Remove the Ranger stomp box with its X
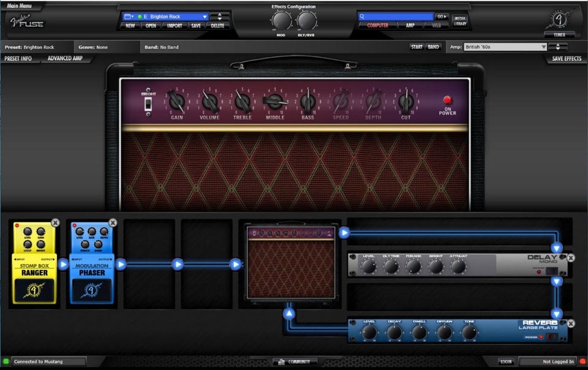The height and width of the screenshot is (370, 588). 55,223
